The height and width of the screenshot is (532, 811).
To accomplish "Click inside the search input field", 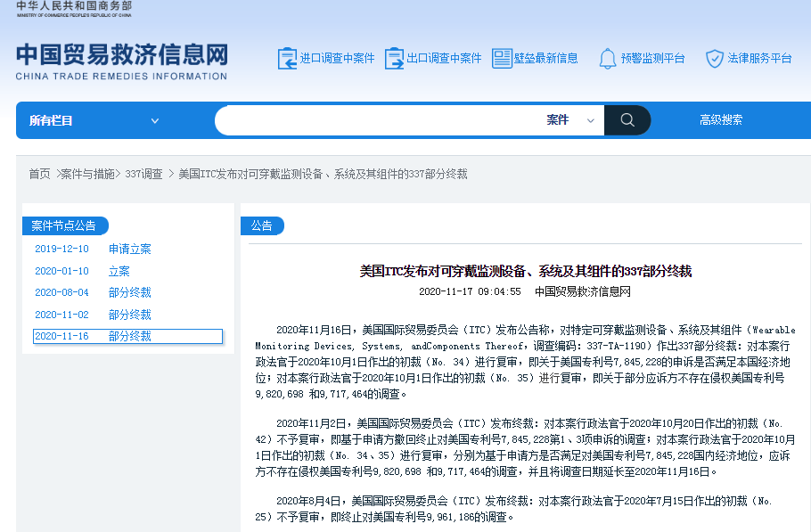I will [381, 120].
